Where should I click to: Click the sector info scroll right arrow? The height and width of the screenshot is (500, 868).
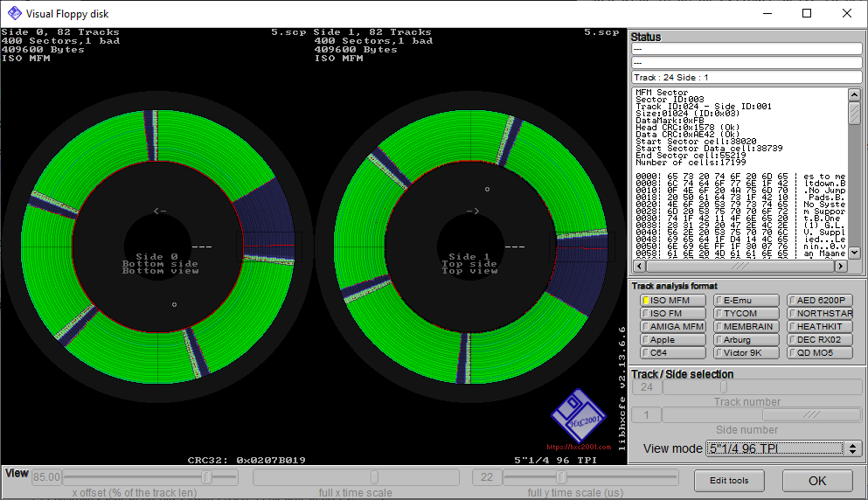[841, 267]
